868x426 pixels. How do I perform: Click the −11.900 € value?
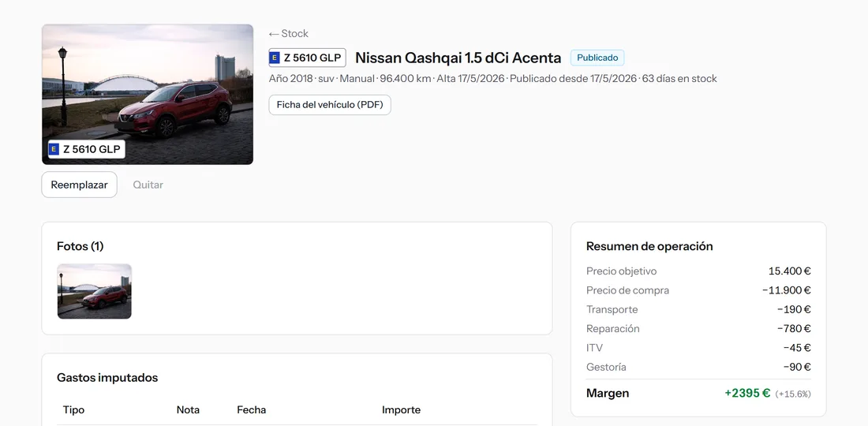coord(786,290)
